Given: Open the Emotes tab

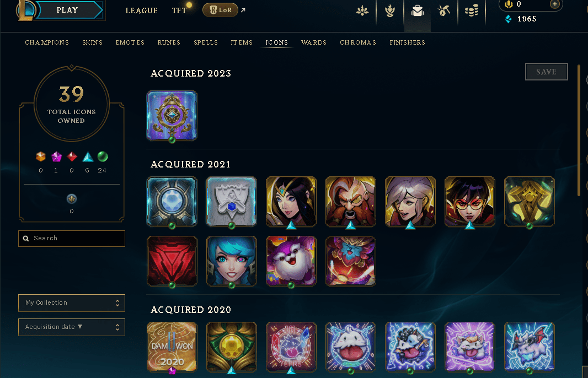Looking at the screenshot, I should pos(130,42).
